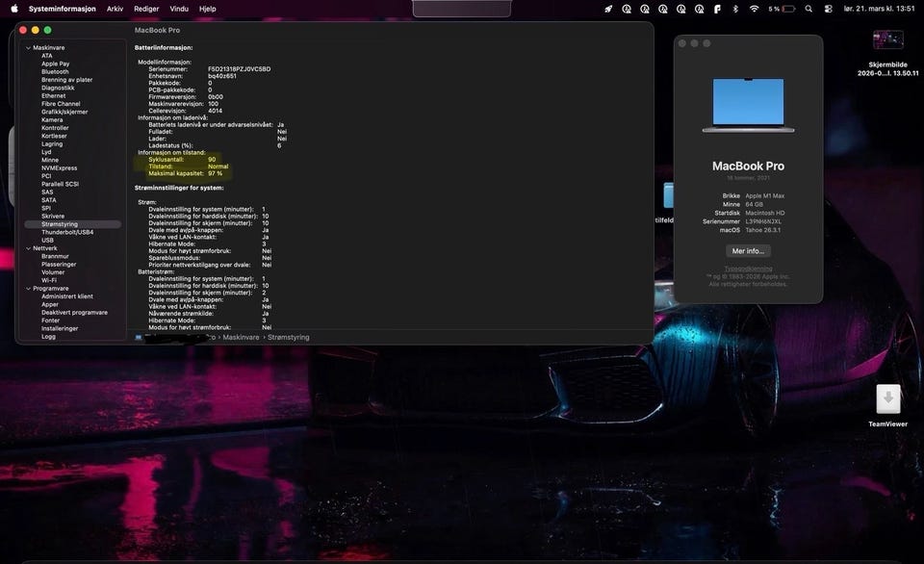The height and width of the screenshot is (564, 924).
Task: Select Bluetooth in the sidebar list
Action: click(55, 71)
